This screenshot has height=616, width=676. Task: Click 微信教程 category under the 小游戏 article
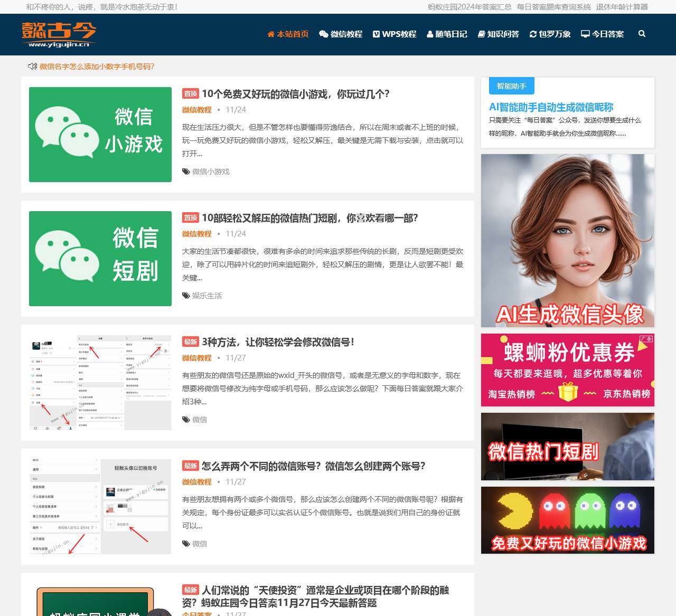click(x=197, y=110)
